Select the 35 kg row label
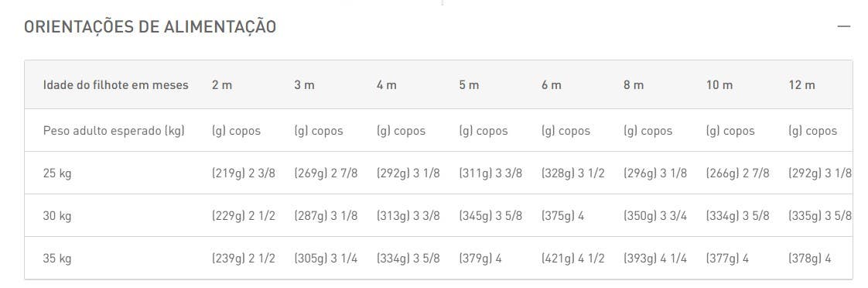This screenshot has height=288, width=868. coord(57,259)
